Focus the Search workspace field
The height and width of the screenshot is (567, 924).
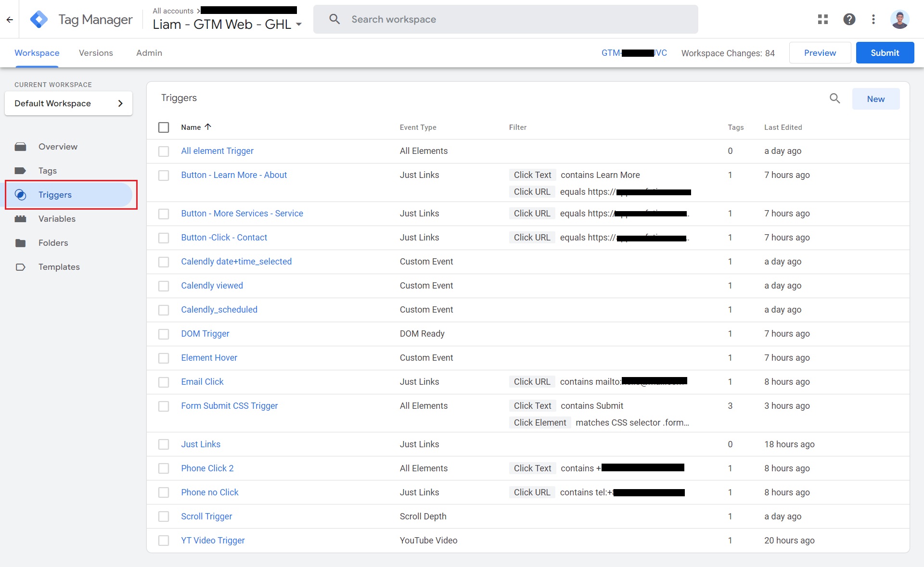coord(506,19)
